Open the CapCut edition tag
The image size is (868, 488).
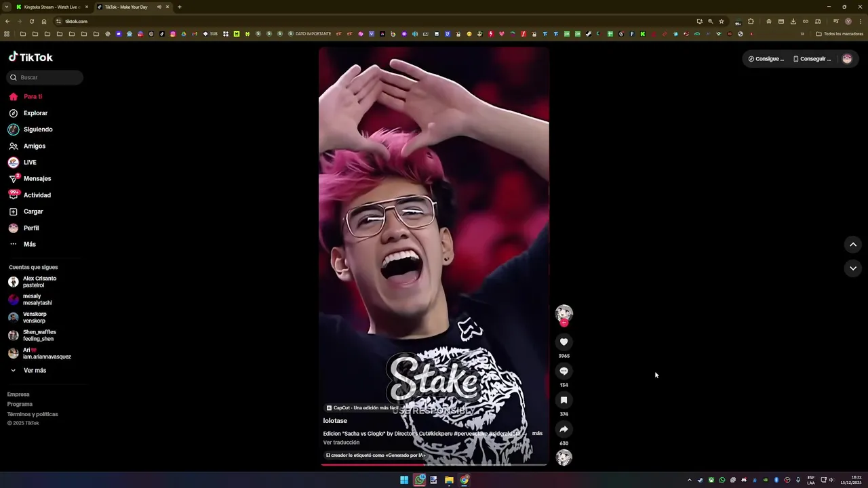pyautogui.click(x=362, y=408)
